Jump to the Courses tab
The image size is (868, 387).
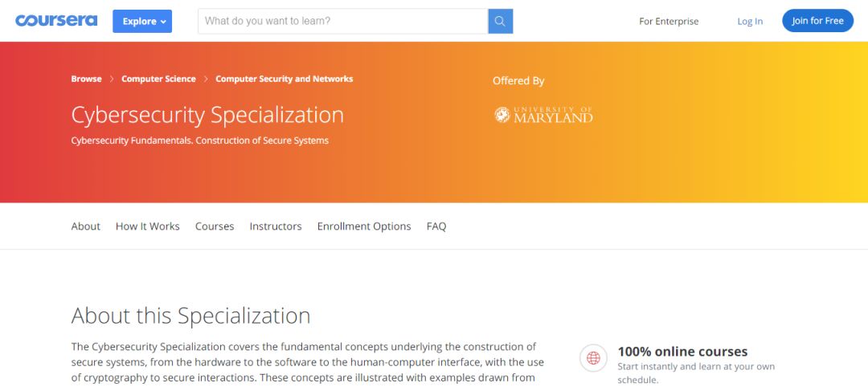(x=215, y=226)
